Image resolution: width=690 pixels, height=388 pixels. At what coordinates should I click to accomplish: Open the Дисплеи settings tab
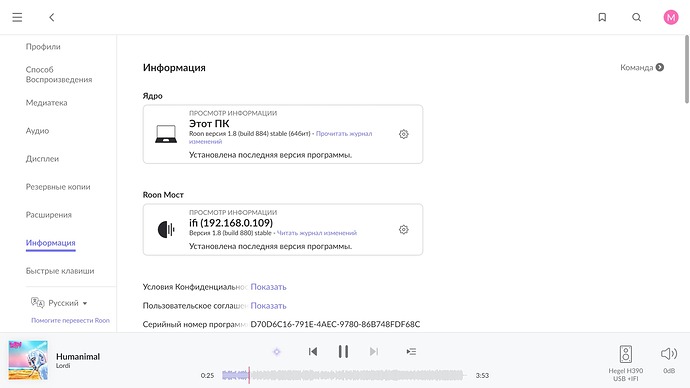[x=42, y=159]
